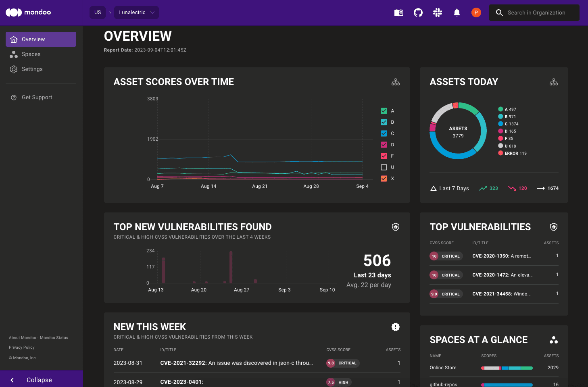Click the Spaces at a Glance icon

(x=554, y=340)
